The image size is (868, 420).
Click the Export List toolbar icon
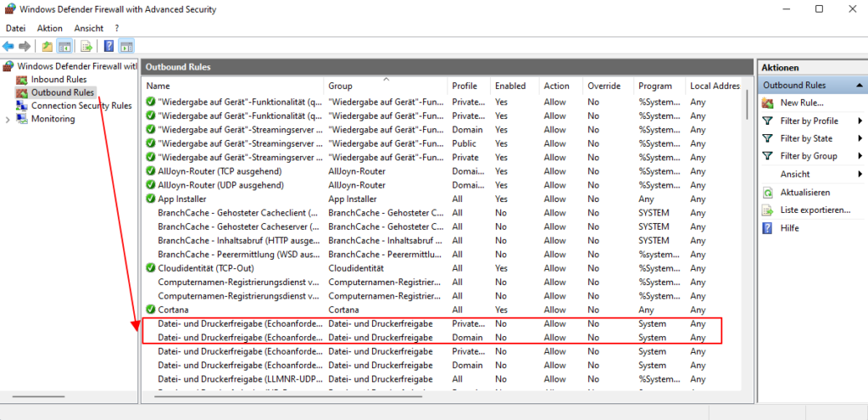click(x=86, y=46)
